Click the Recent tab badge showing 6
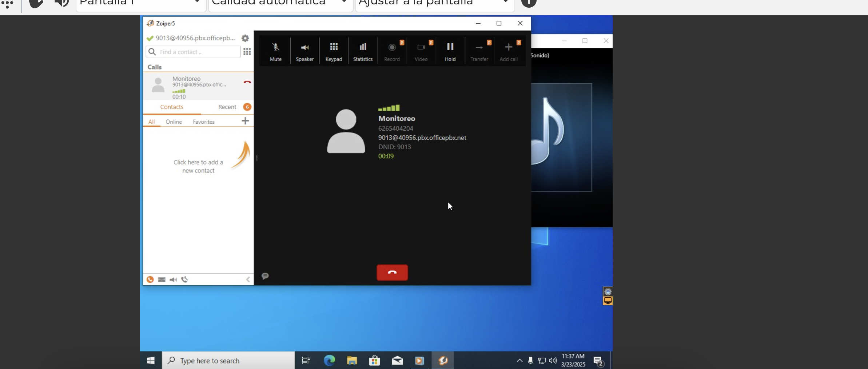The width and height of the screenshot is (868, 369). coord(247,107)
